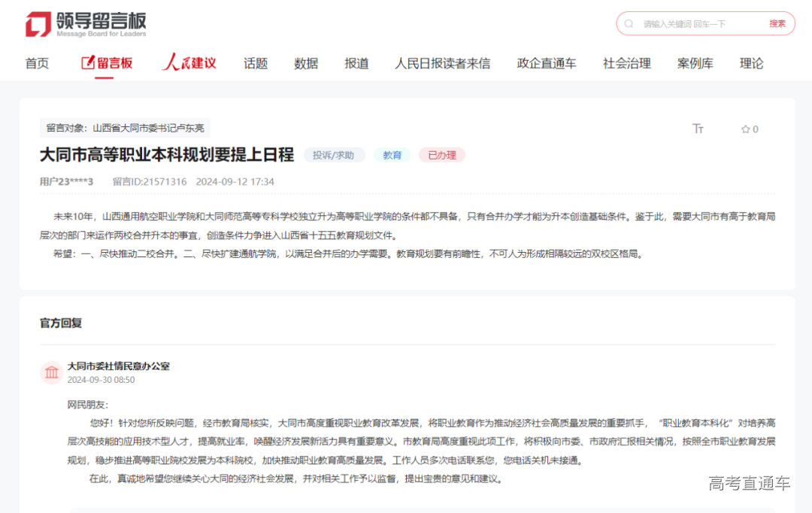The image size is (812, 513).
Task: Select 人民日报读者来信 in the navigation
Action: [444, 64]
